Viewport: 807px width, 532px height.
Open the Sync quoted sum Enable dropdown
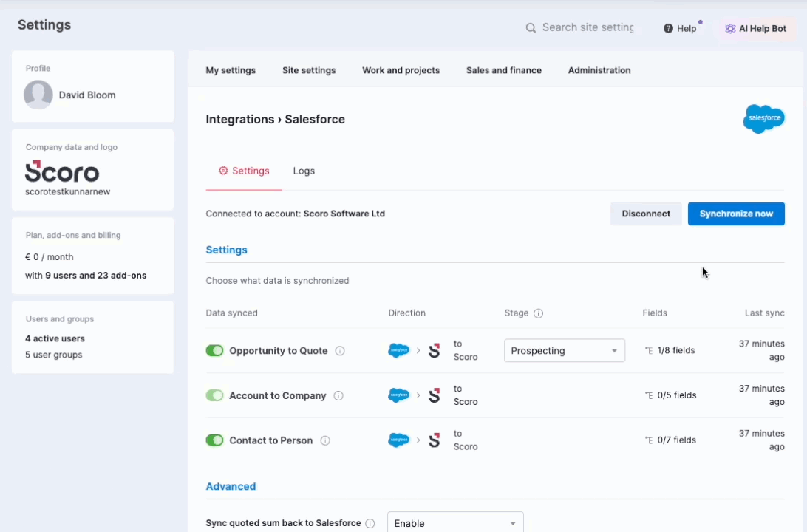pos(455,522)
